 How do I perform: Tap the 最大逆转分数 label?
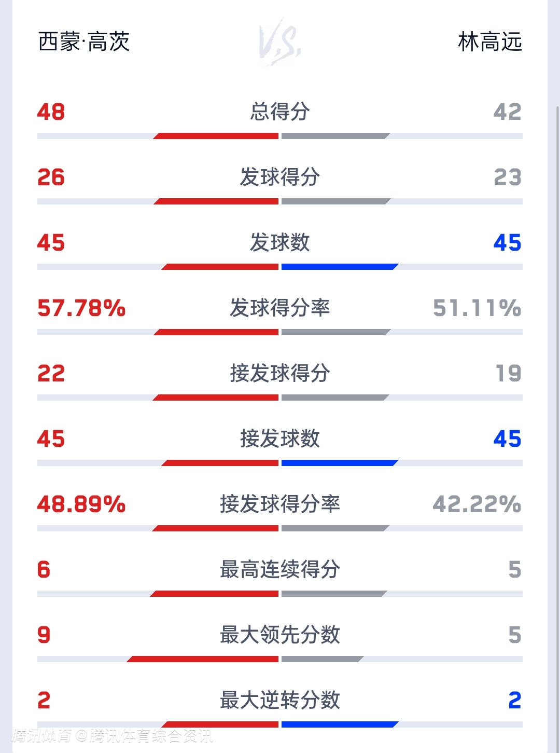point(280,700)
